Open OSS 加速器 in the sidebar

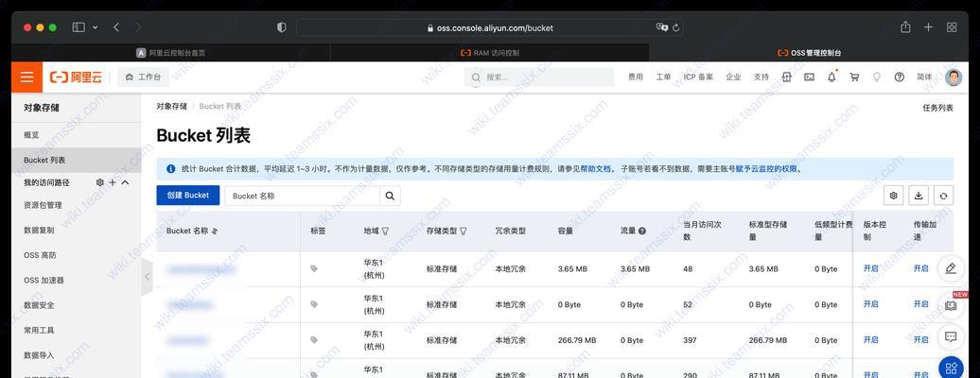(44, 280)
